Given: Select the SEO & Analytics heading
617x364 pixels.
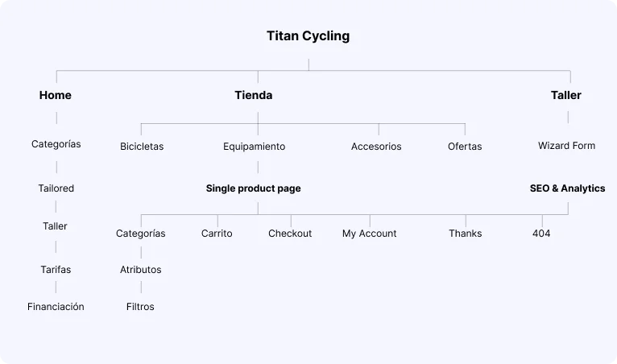Looking at the screenshot, I should (567, 188).
